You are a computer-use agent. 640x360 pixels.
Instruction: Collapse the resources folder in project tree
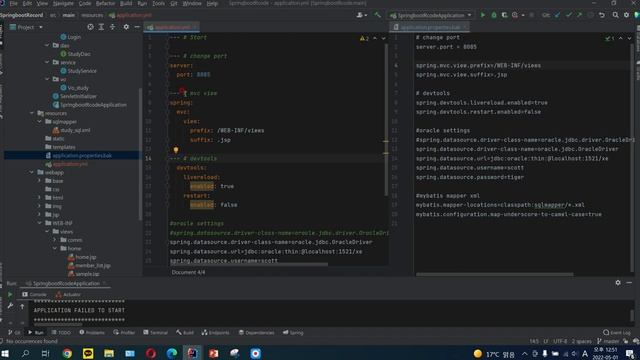pos(32,113)
